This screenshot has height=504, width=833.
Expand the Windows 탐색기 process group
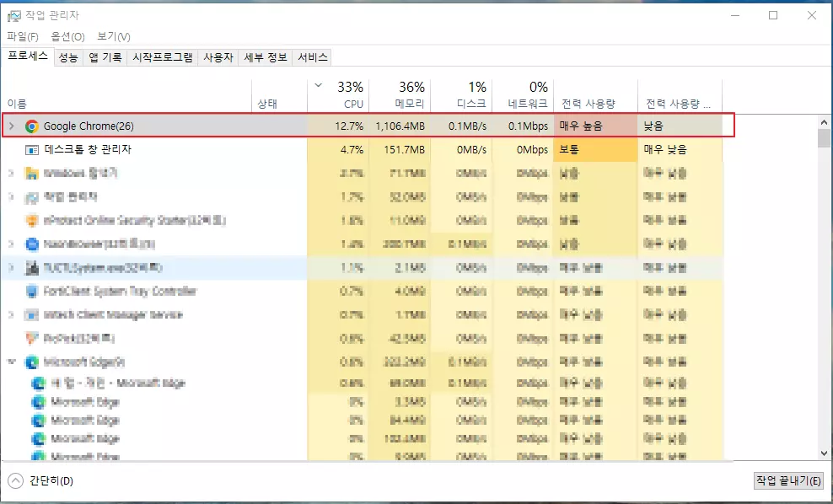11,173
